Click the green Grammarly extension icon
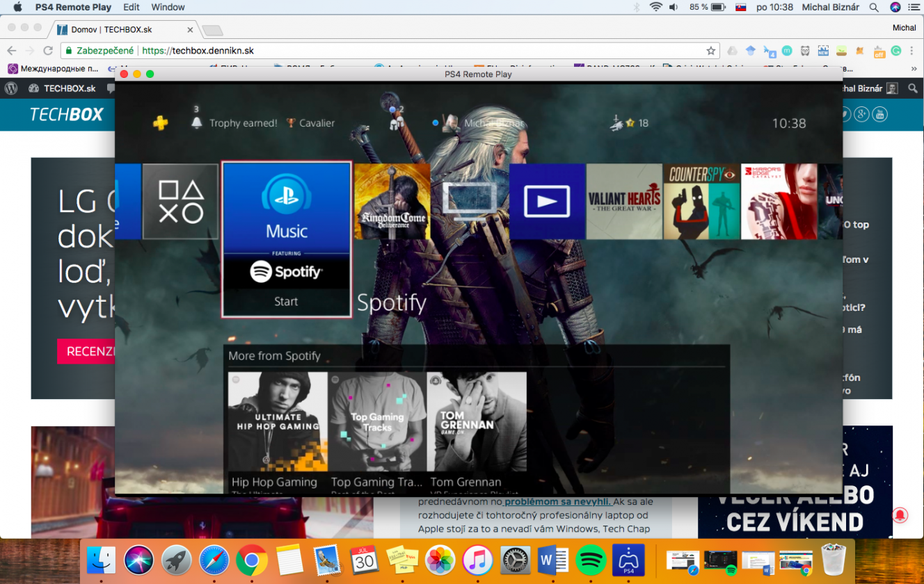 coord(896,51)
